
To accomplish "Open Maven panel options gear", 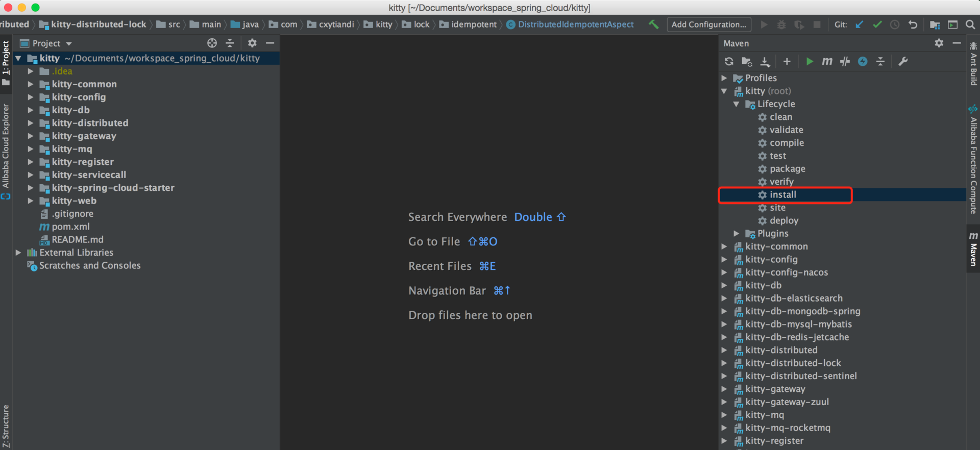I will 939,43.
